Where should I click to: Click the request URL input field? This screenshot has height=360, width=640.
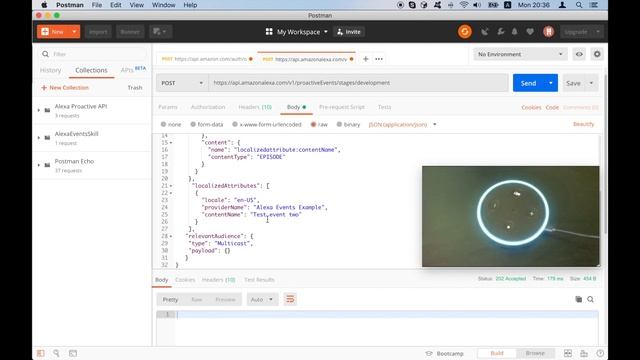click(x=358, y=83)
